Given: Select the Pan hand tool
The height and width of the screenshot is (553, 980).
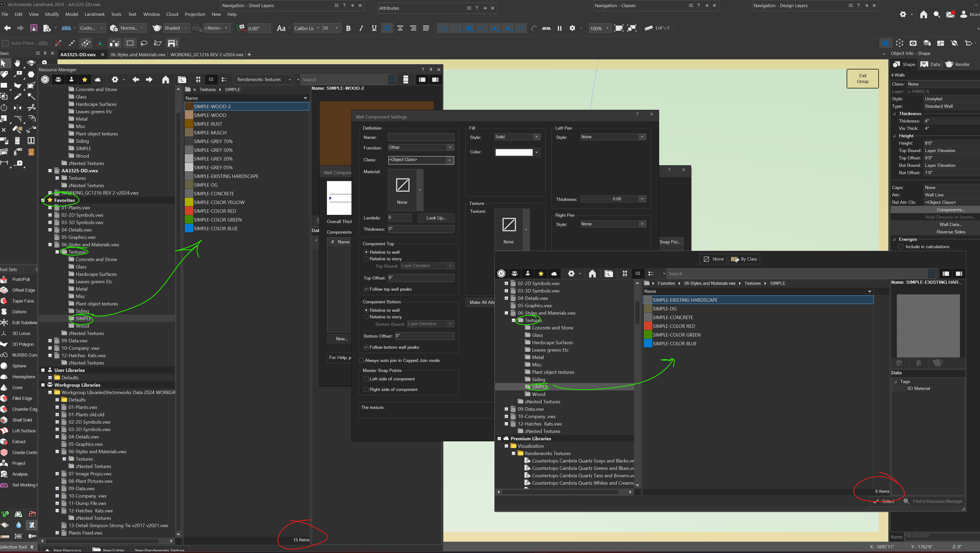Looking at the screenshot, I should [17, 63].
